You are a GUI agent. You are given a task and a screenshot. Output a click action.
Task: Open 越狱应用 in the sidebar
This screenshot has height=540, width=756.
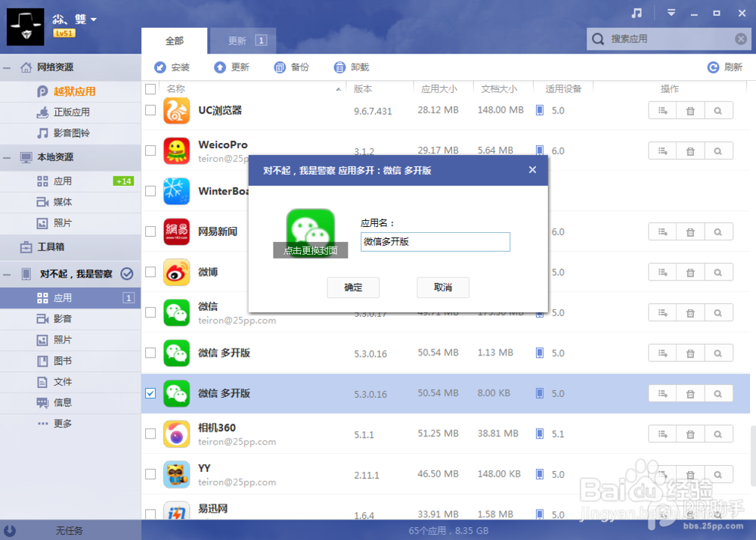[75, 91]
